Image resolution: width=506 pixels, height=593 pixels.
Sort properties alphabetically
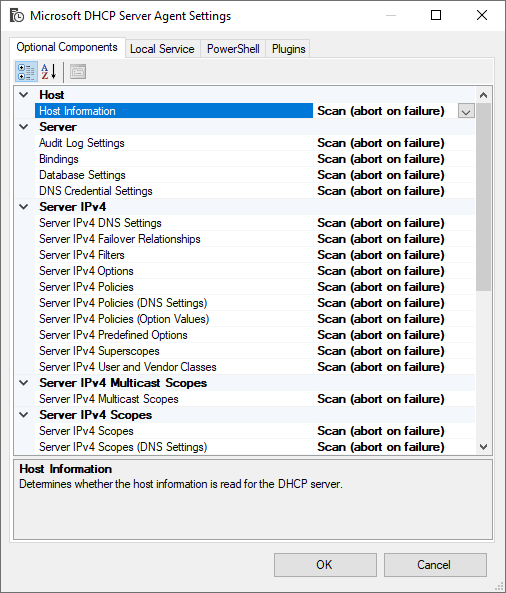pyautogui.click(x=49, y=71)
